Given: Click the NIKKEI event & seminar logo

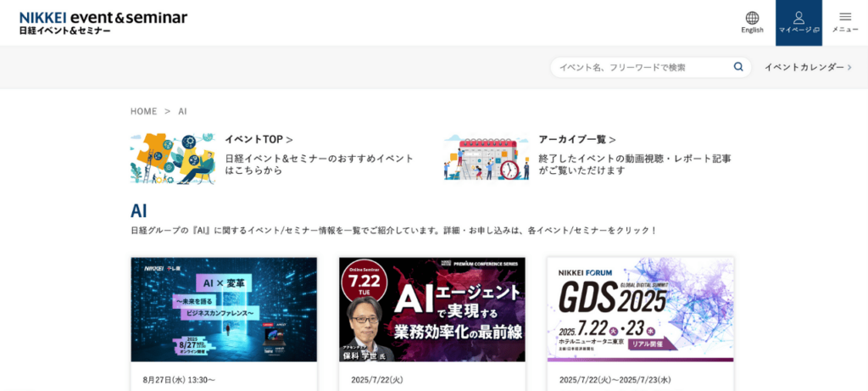Looking at the screenshot, I should point(103,23).
